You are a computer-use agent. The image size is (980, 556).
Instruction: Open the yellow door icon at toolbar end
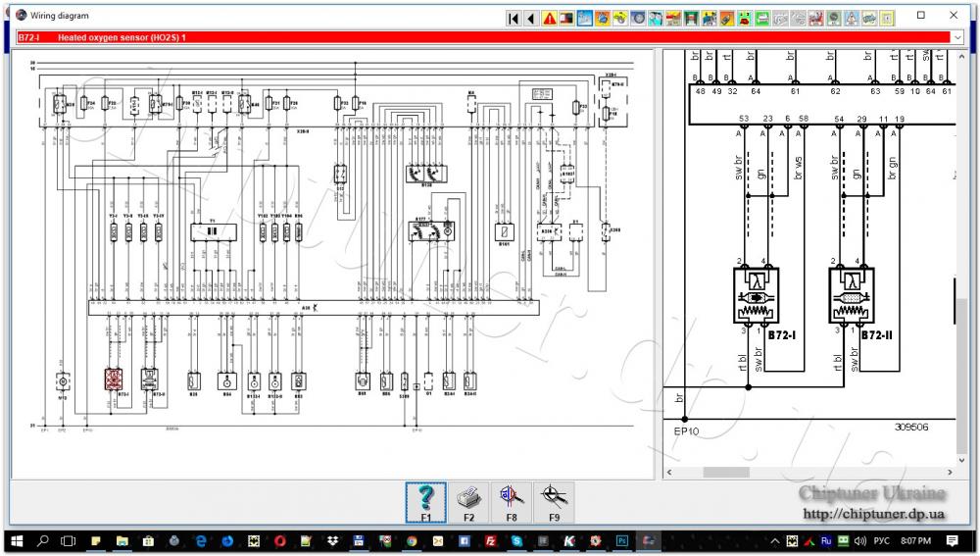(887, 19)
